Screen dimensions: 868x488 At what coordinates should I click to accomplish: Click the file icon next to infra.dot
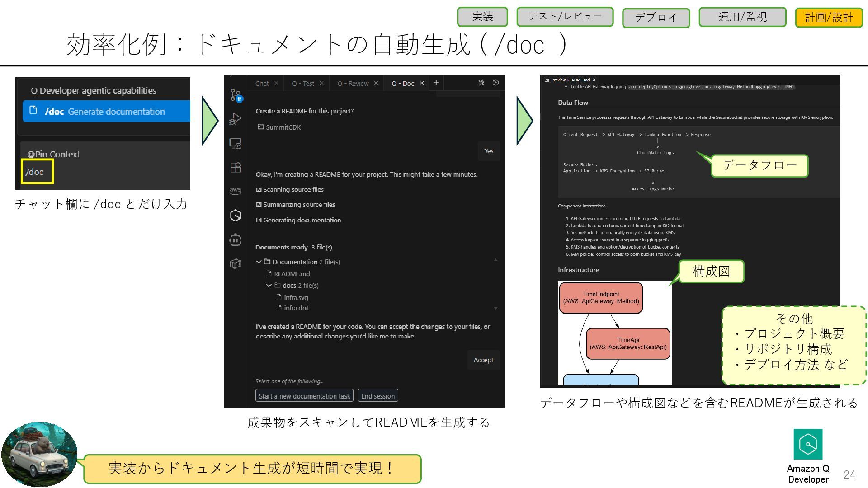[279, 308]
